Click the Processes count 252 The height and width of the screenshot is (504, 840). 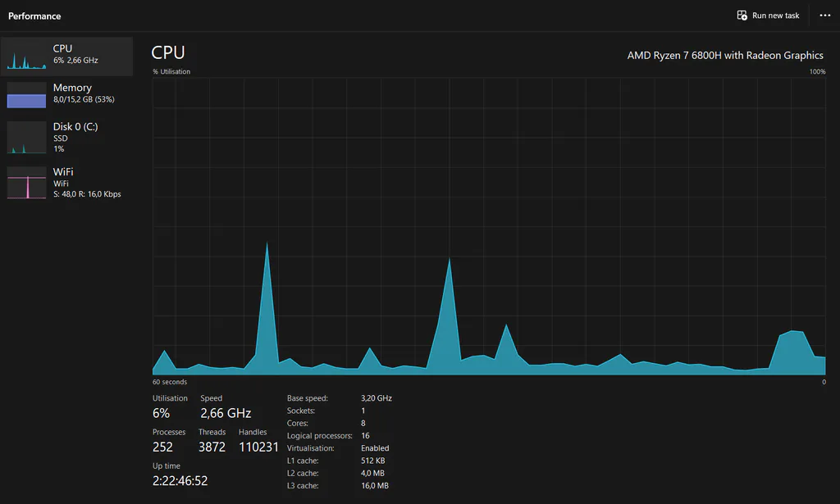(163, 447)
